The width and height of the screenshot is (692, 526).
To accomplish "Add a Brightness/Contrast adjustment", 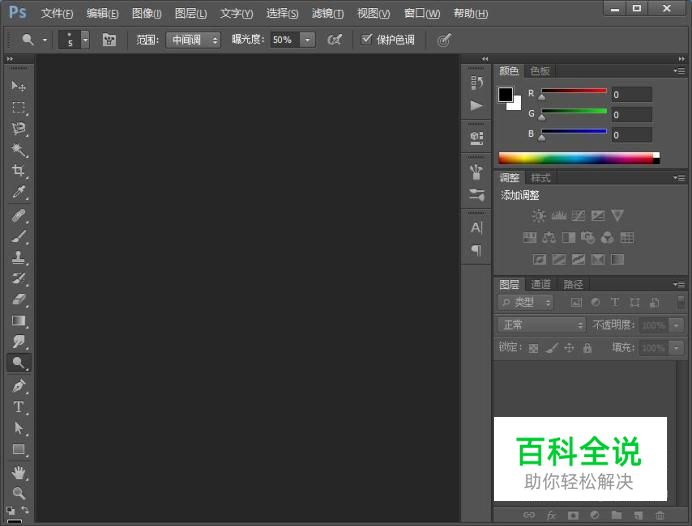I will [539, 215].
